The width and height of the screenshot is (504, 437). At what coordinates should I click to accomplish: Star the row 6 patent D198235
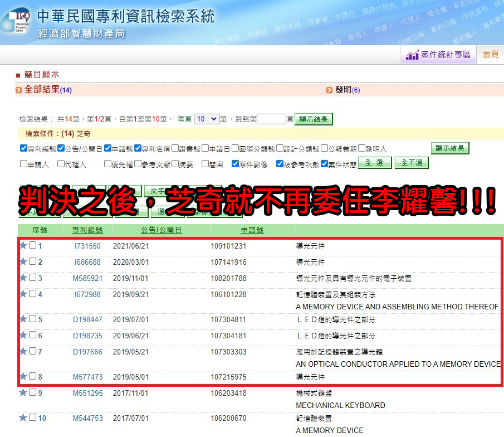click(x=23, y=335)
